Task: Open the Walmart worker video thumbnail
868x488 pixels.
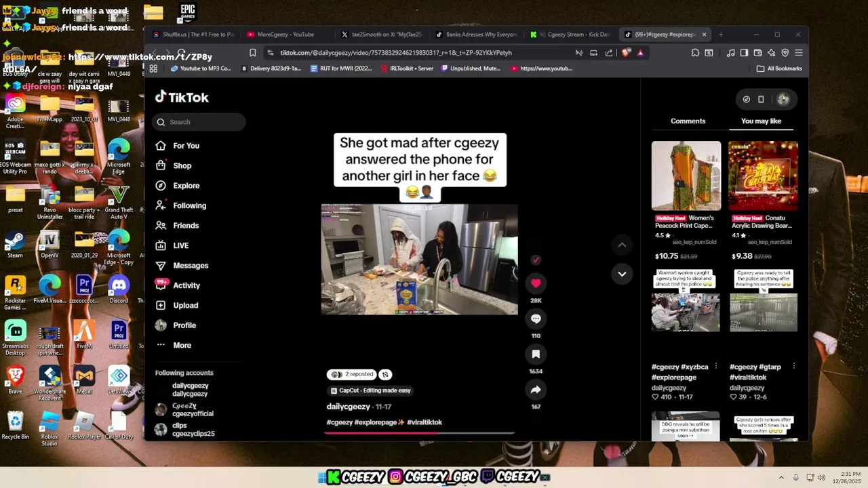Action: click(686, 300)
